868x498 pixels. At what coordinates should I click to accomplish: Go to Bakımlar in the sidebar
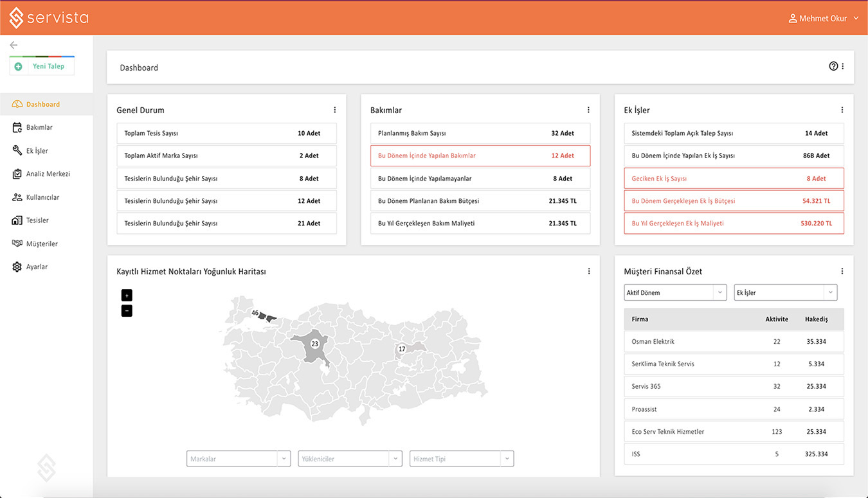pos(39,127)
